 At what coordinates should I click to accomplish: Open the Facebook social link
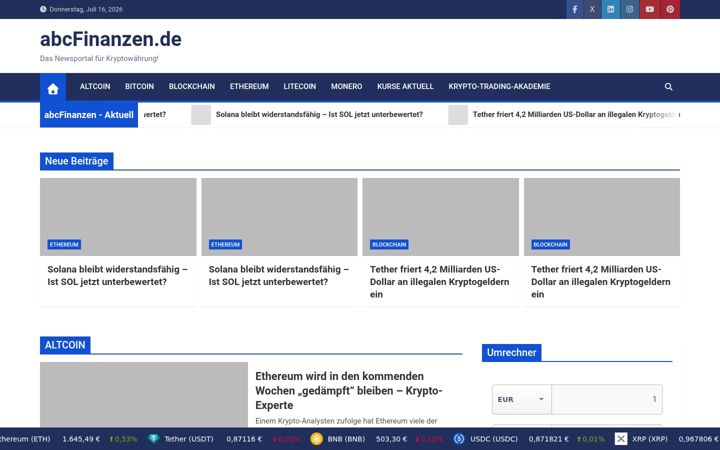point(574,9)
